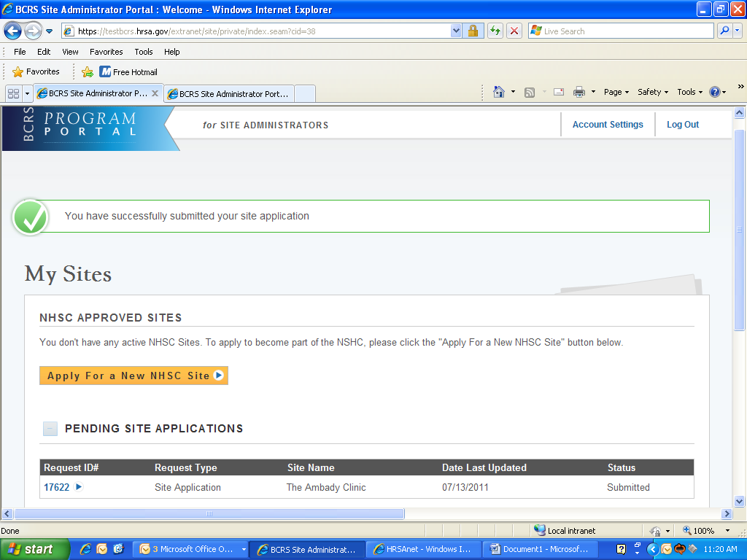Collapse the Pending Site Applications section
This screenshot has height=560, width=747.
coord(50,429)
